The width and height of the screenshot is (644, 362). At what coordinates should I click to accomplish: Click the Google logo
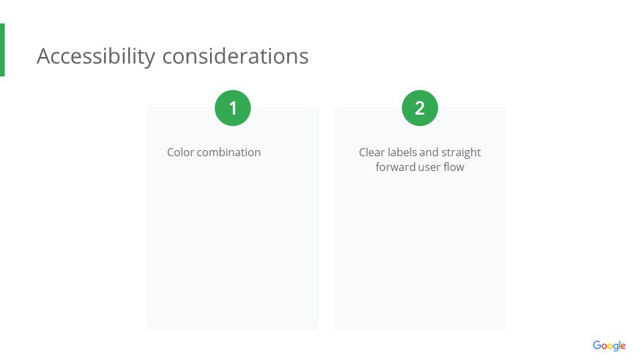pos(609,346)
